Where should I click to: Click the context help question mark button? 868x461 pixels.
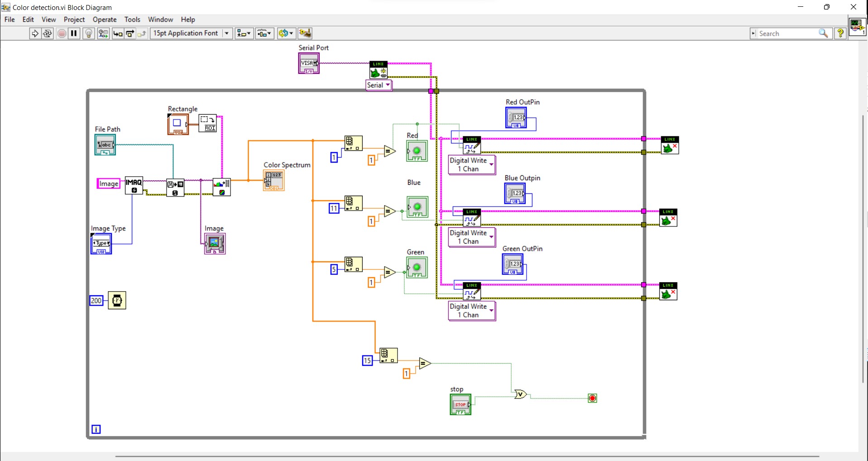click(x=841, y=33)
